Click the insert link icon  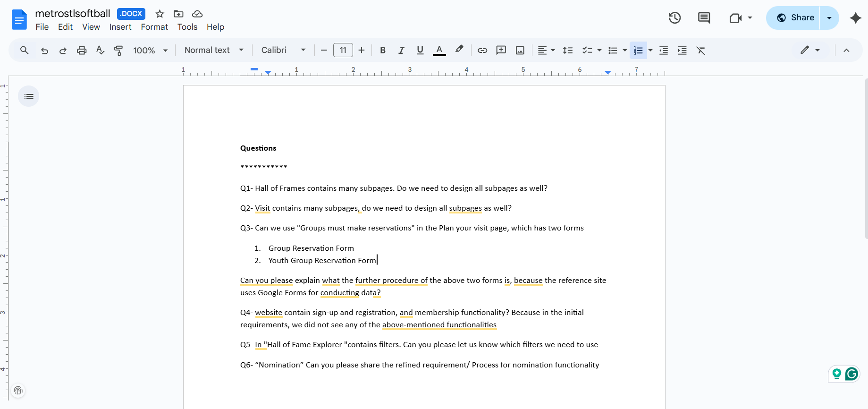(x=482, y=51)
